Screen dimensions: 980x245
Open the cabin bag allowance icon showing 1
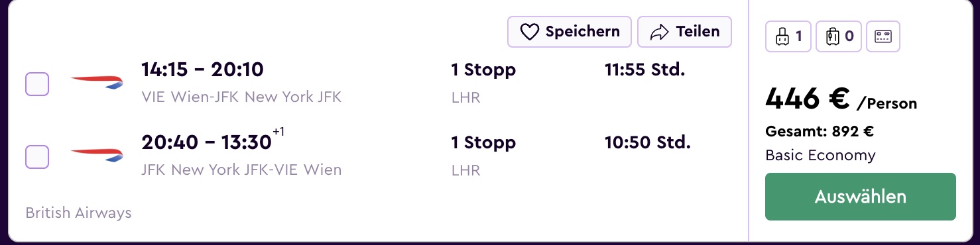(788, 36)
